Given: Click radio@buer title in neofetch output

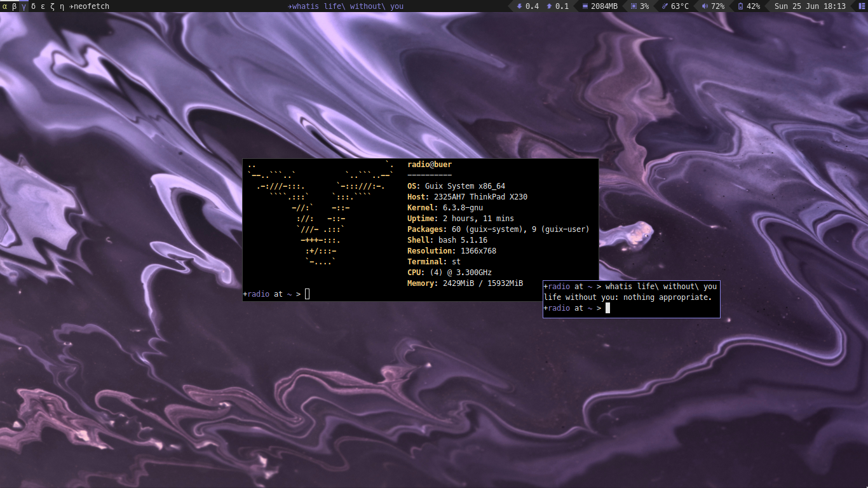Looking at the screenshot, I should [x=430, y=165].
